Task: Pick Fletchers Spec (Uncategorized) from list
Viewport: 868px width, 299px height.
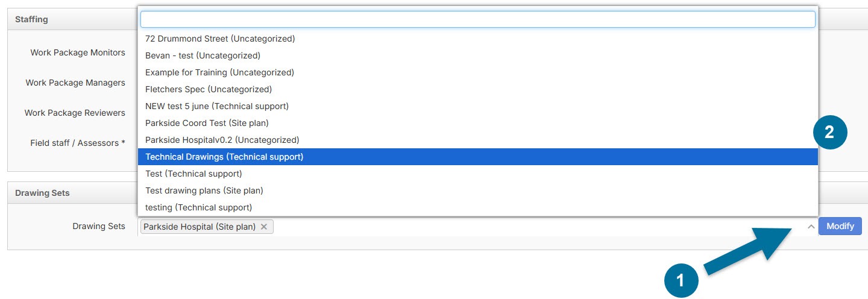Action: pos(209,89)
